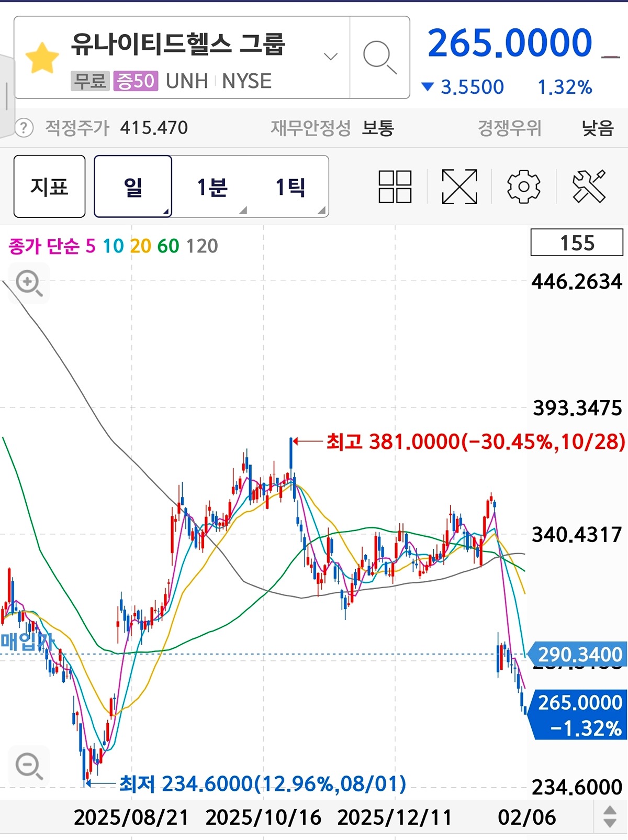This screenshot has width=628, height=840.
Task: Zoom in the chart with plus magnifier
Action: tap(29, 283)
